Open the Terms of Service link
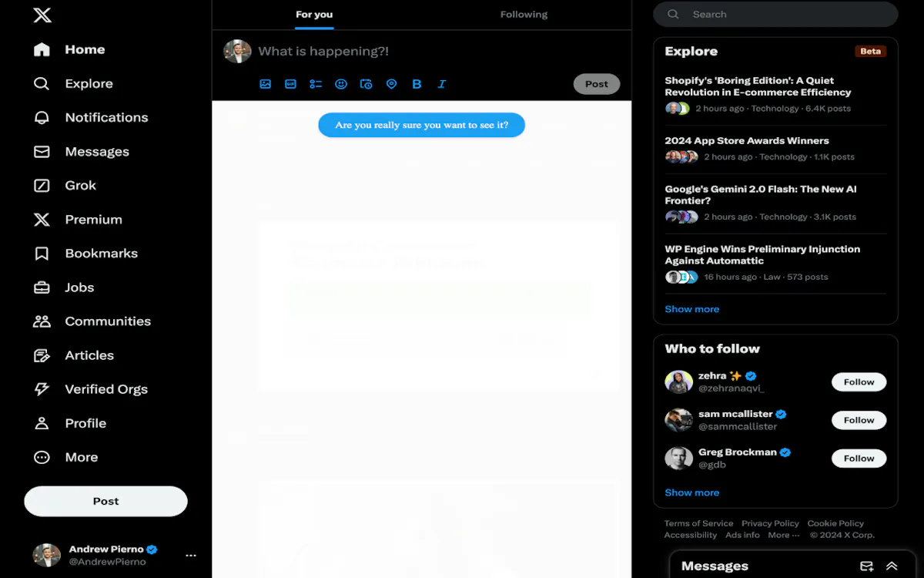This screenshot has height=578, width=924. pos(699,523)
